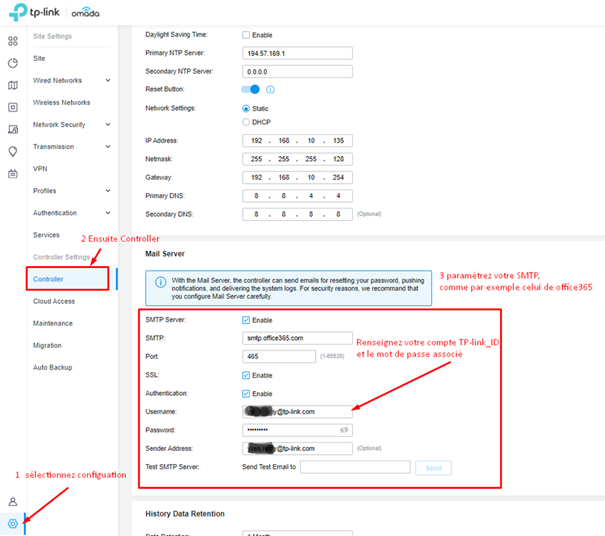Screen dimensions: 605x536
Task: Open the Clients icon in sidebar
Action: (13, 129)
